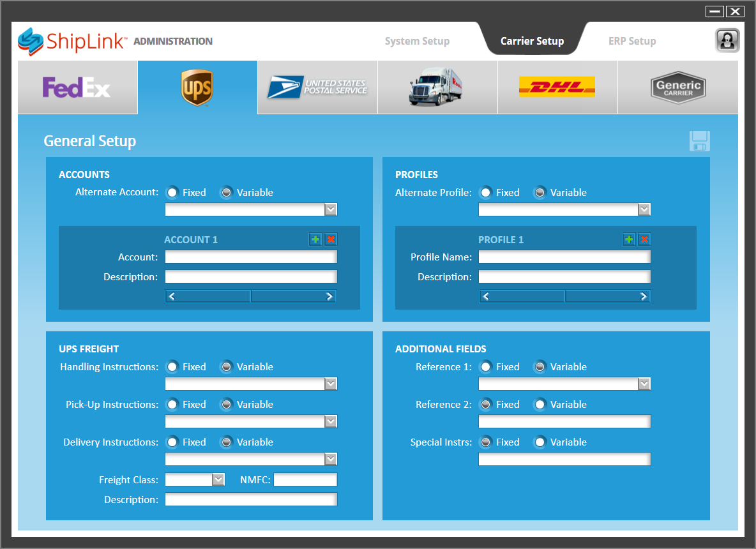Select Fixed for Reference 1
756x549 pixels.
pos(485,367)
